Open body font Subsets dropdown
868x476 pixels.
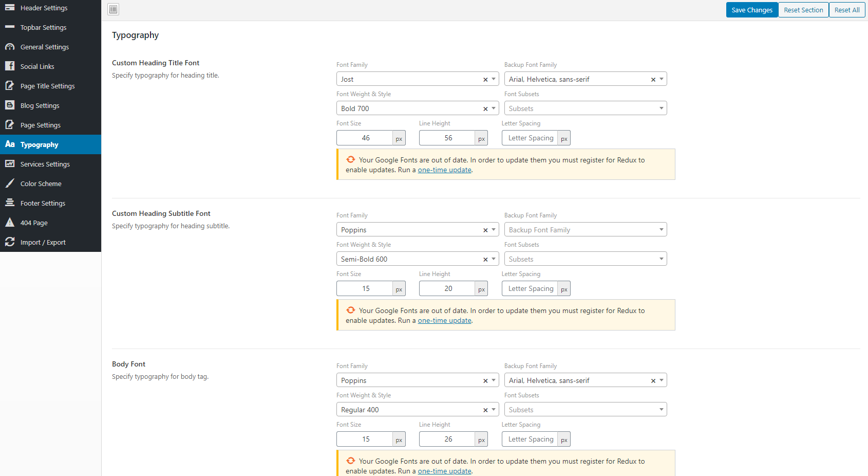point(586,409)
